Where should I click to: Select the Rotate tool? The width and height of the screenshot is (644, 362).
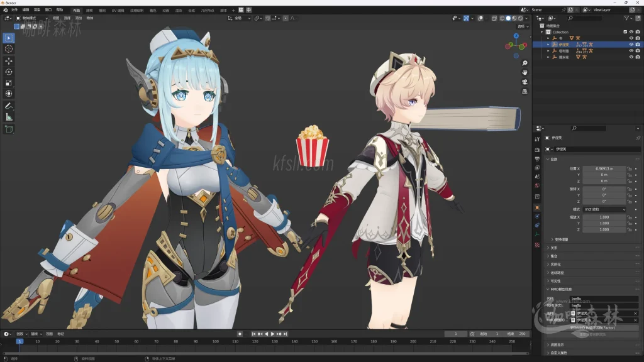click(x=9, y=72)
